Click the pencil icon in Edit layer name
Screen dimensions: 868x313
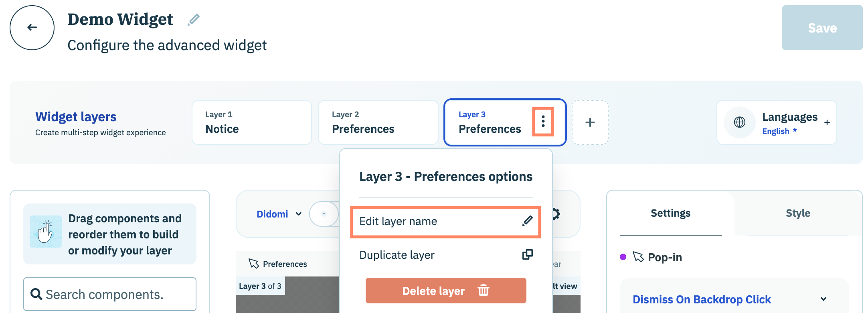point(527,221)
